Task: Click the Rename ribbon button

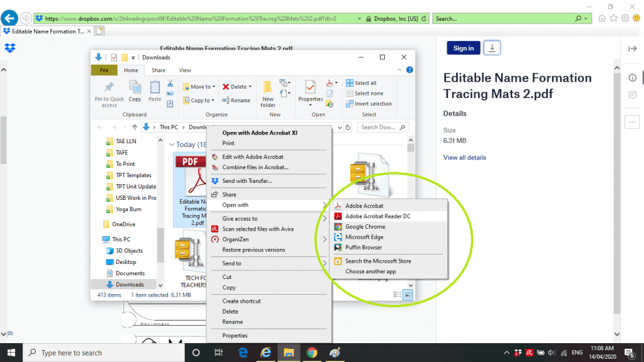Action: pyautogui.click(x=236, y=100)
